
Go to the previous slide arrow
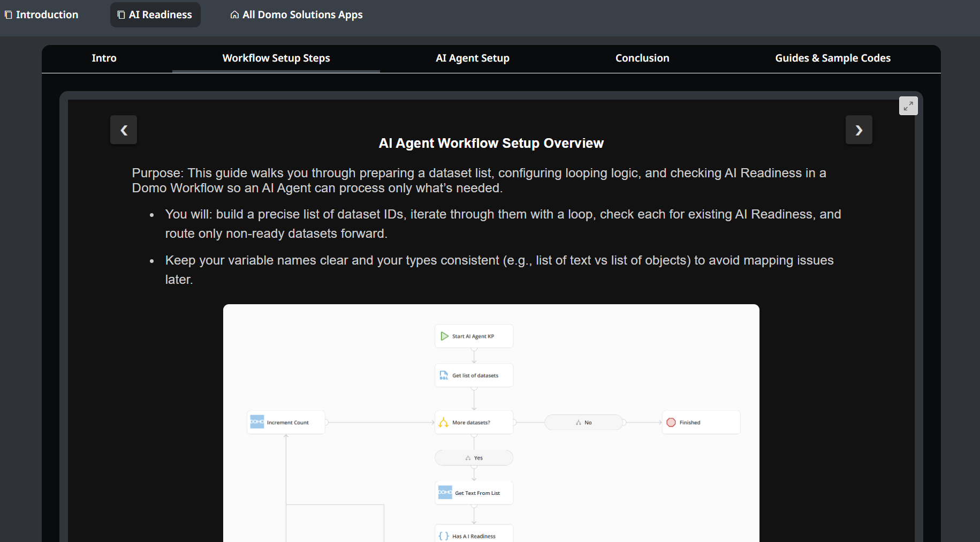tap(124, 130)
